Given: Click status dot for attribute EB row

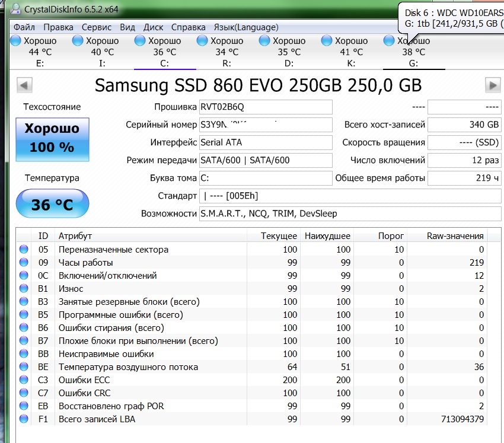Looking at the screenshot, I should [x=24, y=406].
